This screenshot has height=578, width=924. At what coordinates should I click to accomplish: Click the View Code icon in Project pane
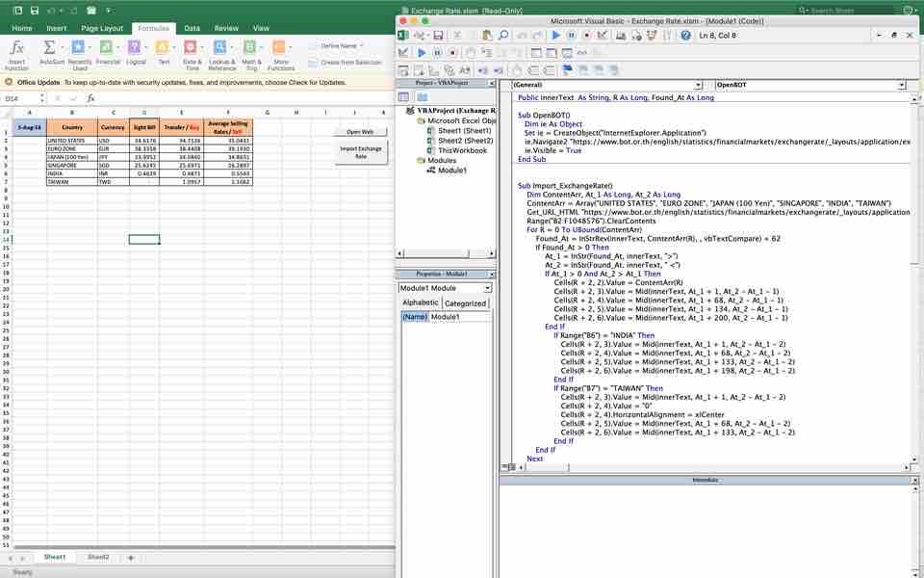(x=403, y=97)
